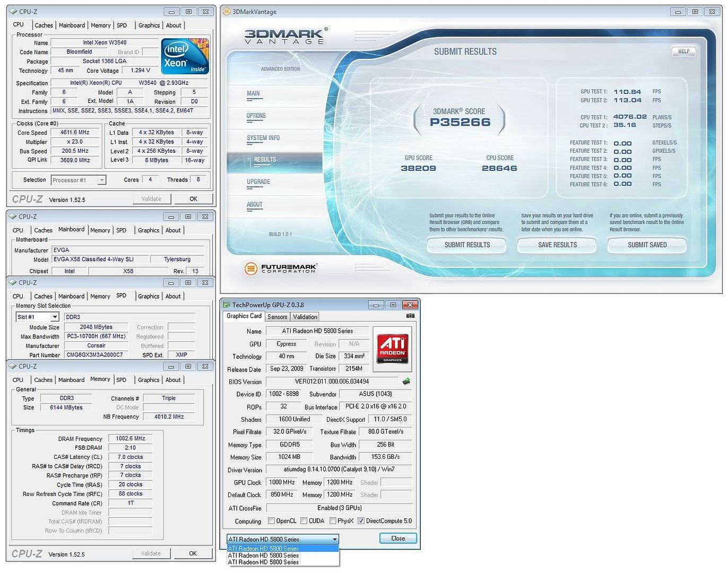Go to MAIN in 3DMark Vantage sidebar
Viewport: 728px width, 573px height.
[253, 94]
